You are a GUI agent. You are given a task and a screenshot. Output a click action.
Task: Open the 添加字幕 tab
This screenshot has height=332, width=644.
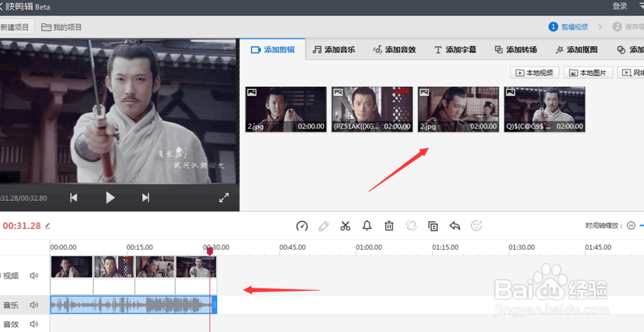click(455, 50)
